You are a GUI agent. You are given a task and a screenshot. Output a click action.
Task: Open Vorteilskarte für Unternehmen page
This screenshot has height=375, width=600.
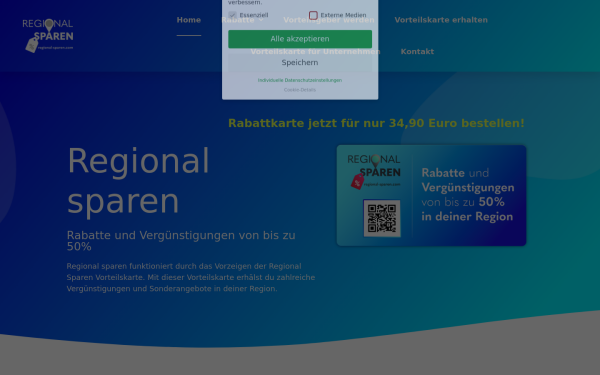315,51
